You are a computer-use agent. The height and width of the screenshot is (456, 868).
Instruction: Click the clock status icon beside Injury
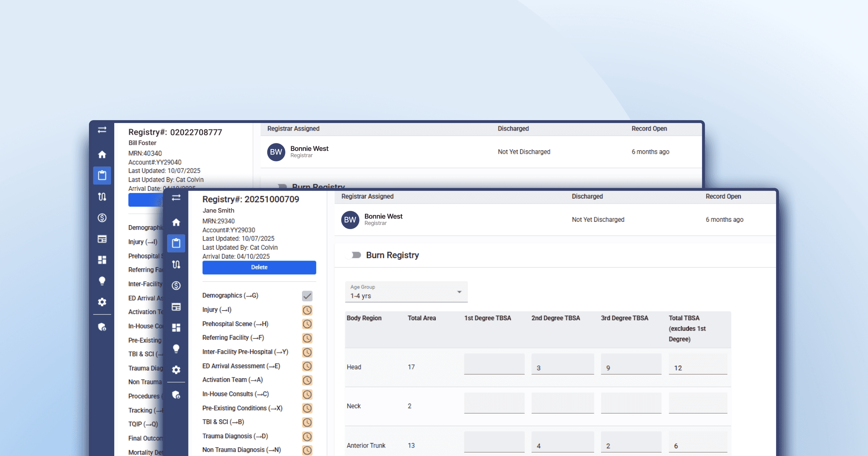click(307, 310)
